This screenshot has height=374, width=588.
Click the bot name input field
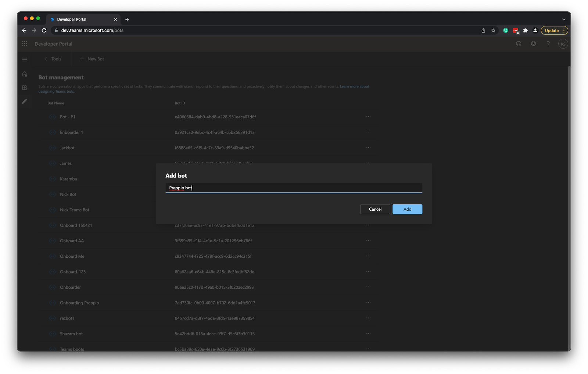[294, 188]
